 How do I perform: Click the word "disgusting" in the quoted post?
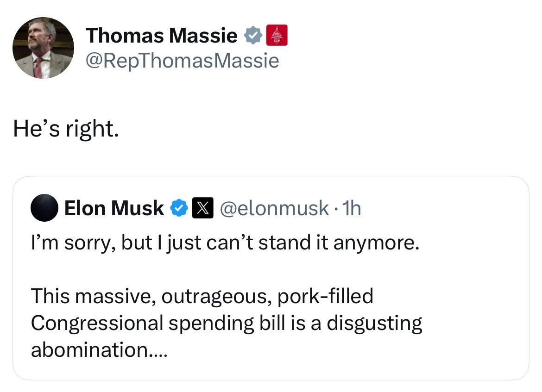pyautogui.click(x=374, y=323)
